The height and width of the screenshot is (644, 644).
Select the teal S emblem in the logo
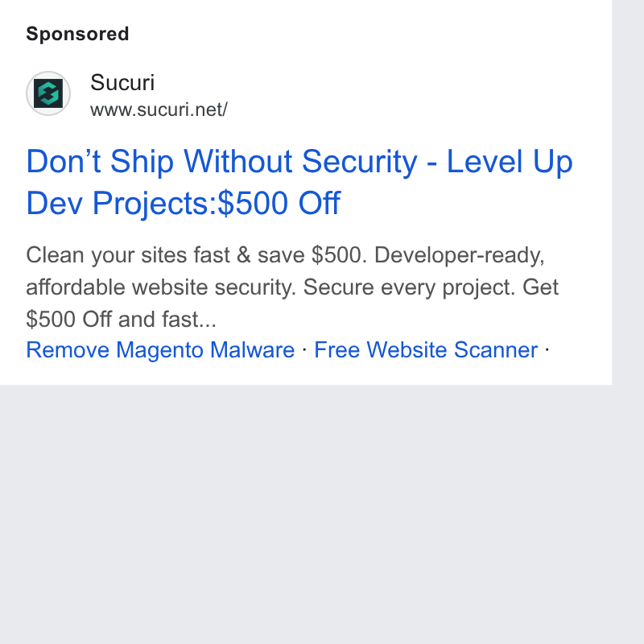click(x=48, y=93)
